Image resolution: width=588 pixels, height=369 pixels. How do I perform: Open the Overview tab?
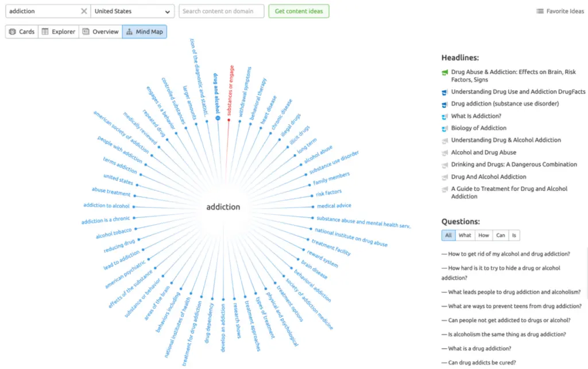click(100, 32)
